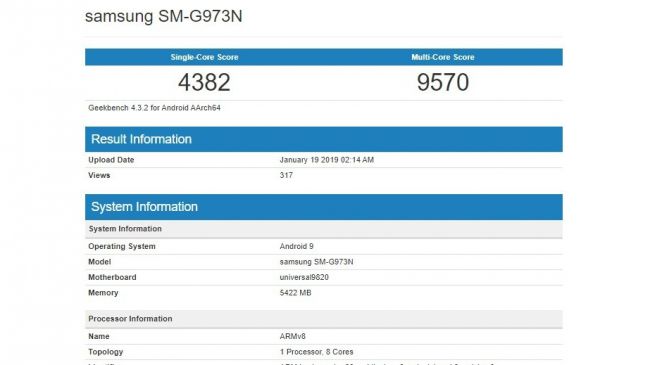
Task: Select the Memory label
Action: coord(103,293)
